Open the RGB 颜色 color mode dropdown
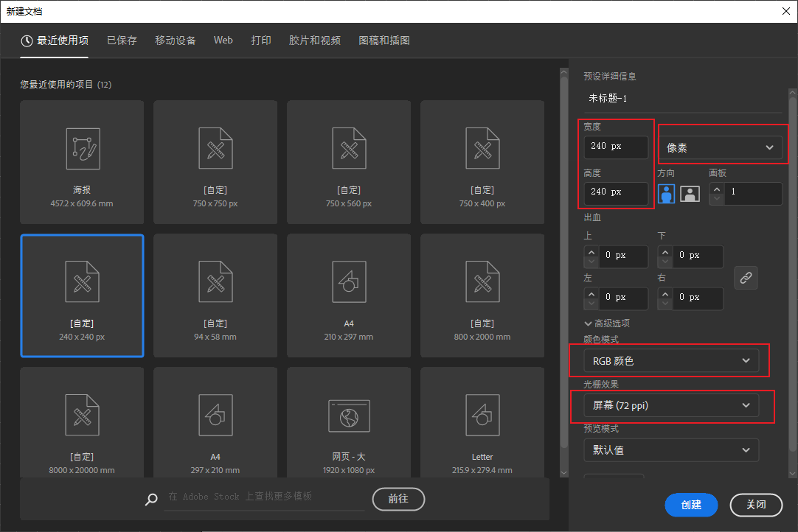This screenshot has height=532, width=798. coord(671,360)
